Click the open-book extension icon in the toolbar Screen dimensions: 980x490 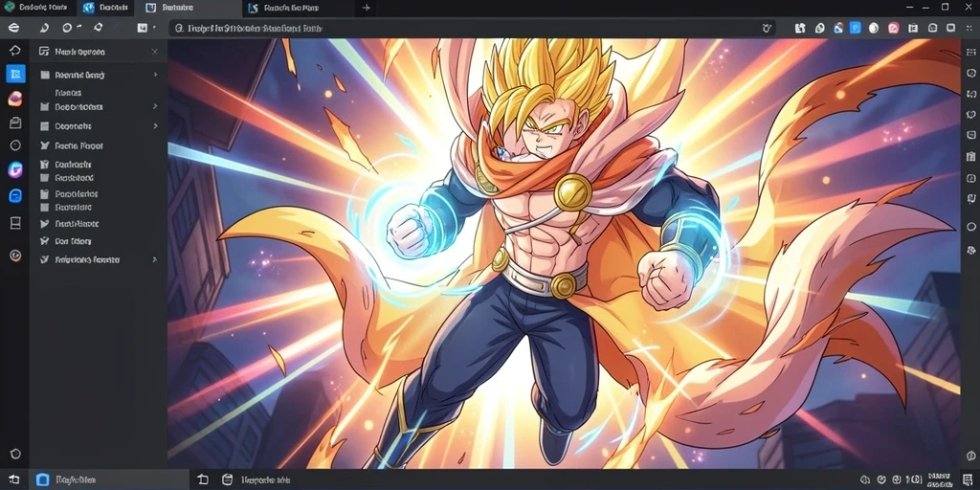[913, 28]
